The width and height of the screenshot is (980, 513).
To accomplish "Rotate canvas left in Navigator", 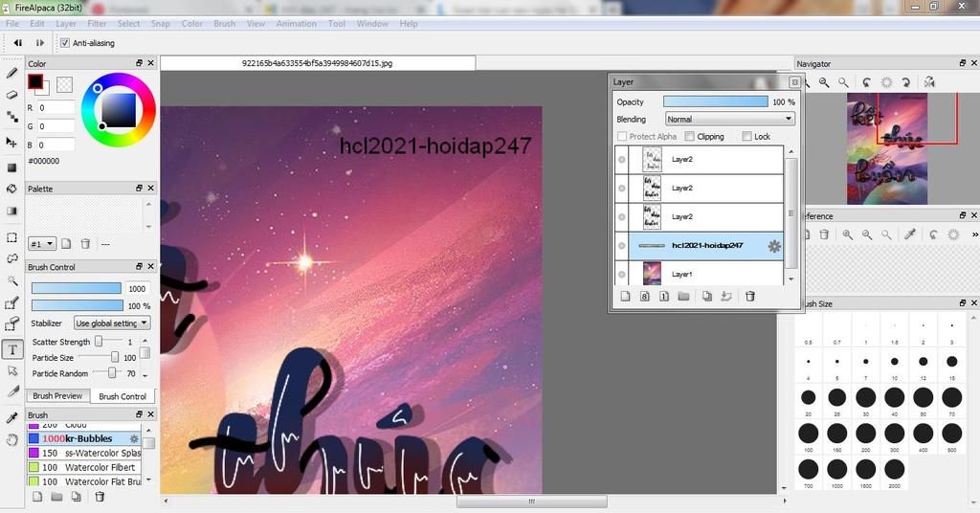I will pos(866,82).
